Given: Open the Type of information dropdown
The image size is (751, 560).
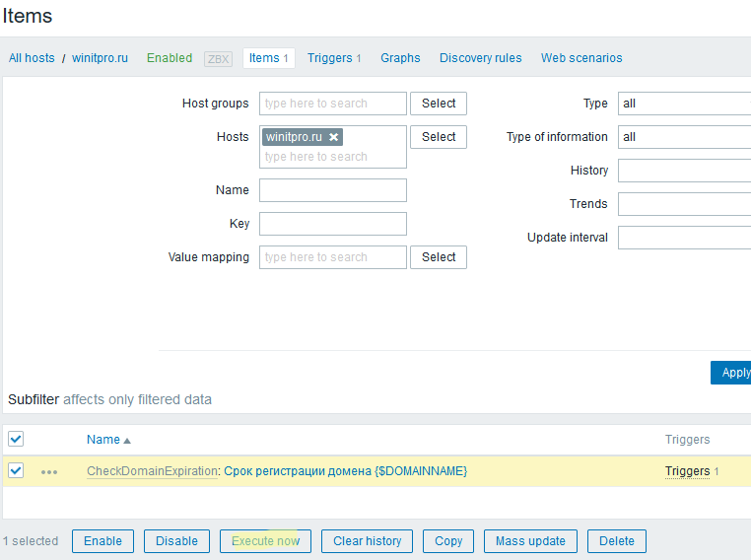Looking at the screenshot, I should click(x=684, y=137).
